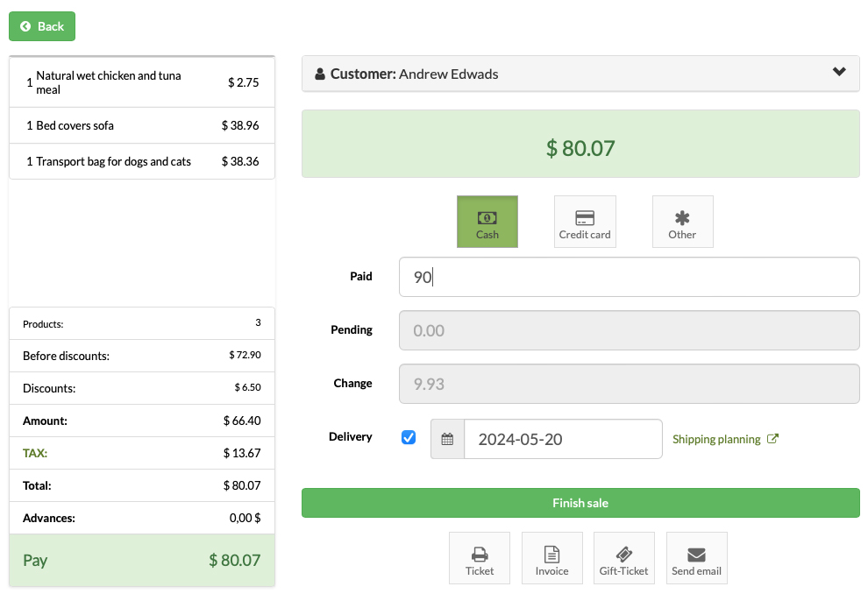This screenshot has height=615, width=868.
Task: Generate the Invoice document
Action: (551, 558)
